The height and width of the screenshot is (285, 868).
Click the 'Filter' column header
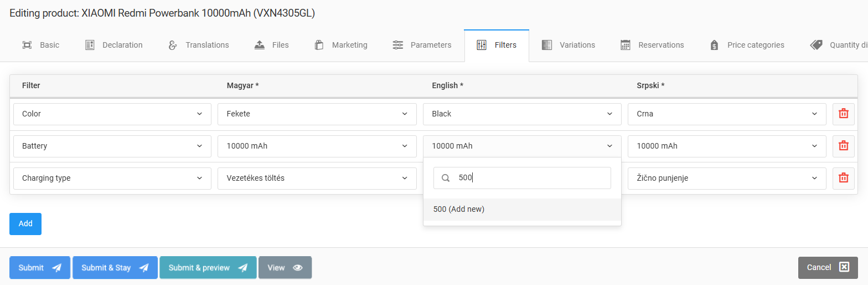[31, 85]
